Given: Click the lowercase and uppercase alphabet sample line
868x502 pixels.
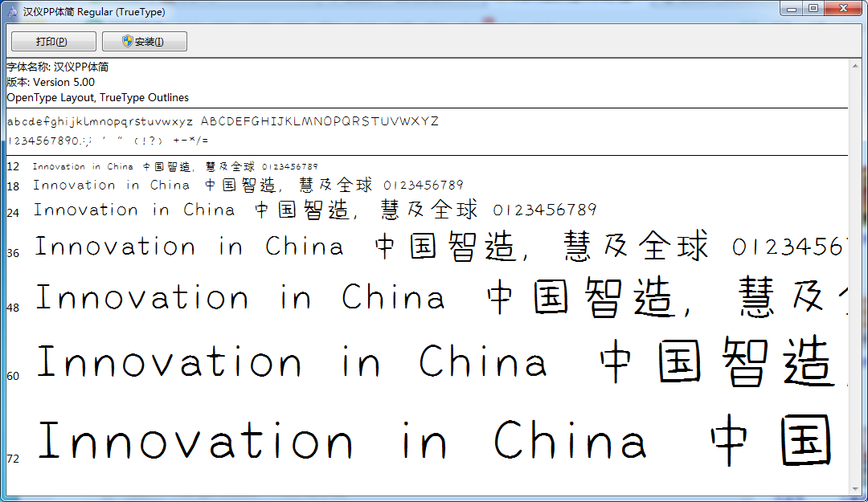Looking at the screenshot, I should 223,121.
